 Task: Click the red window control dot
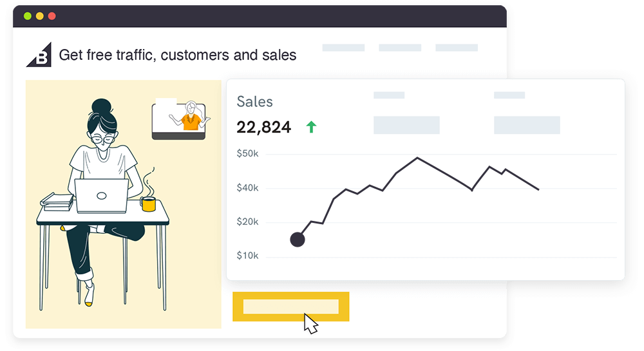click(52, 16)
